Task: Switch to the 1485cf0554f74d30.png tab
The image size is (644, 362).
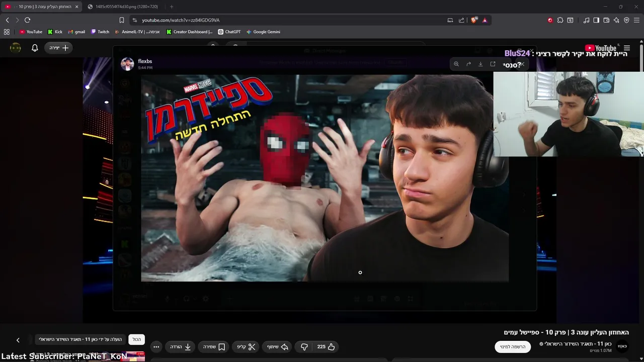Action: 123,7
